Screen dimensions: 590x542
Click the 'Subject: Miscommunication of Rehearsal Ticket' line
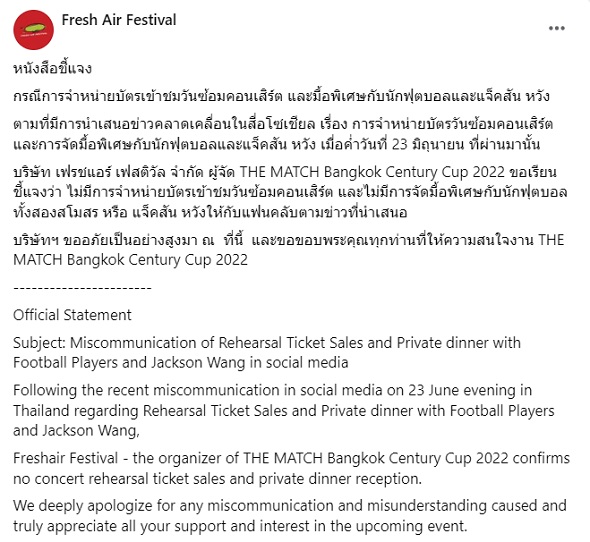click(x=267, y=343)
